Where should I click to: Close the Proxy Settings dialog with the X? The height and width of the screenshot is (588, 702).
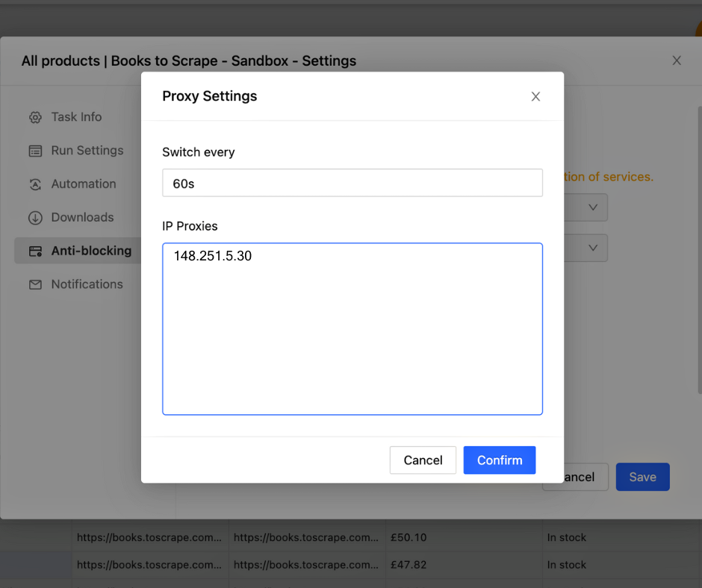click(535, 96)
